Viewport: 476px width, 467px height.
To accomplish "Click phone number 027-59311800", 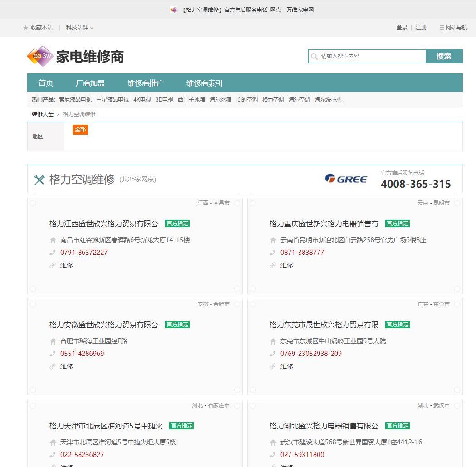I will [302, 455].
